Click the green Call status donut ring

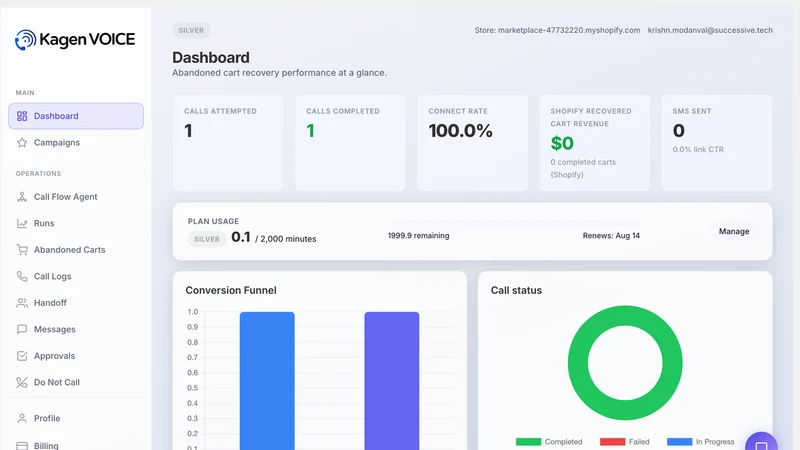(577, 363)
